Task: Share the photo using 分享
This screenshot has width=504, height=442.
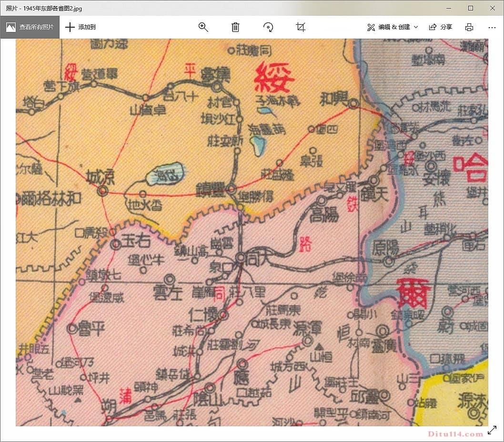Action: (x=441, y=27)
